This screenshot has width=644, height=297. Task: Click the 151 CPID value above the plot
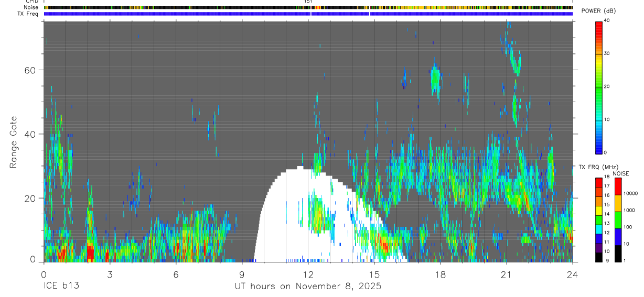[x=308, y=2]
